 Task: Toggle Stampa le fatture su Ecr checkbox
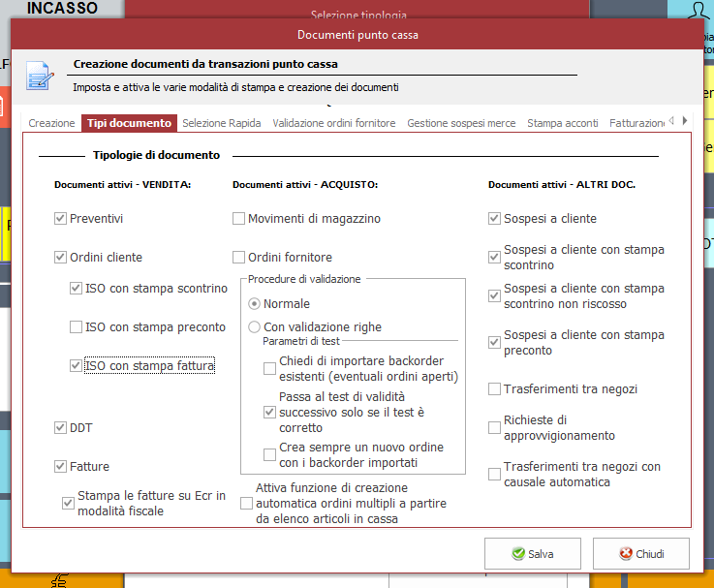tap(68, 503)
